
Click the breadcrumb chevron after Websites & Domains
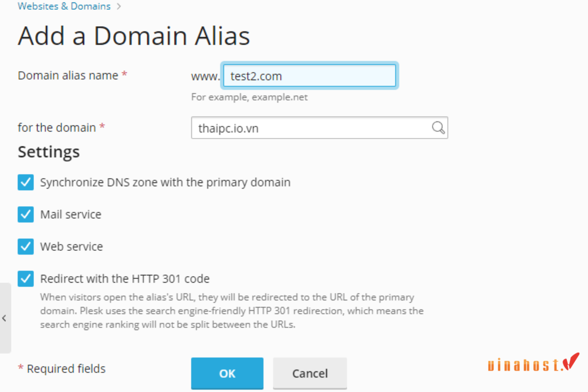pyautogui.click(x=119, y=6)
